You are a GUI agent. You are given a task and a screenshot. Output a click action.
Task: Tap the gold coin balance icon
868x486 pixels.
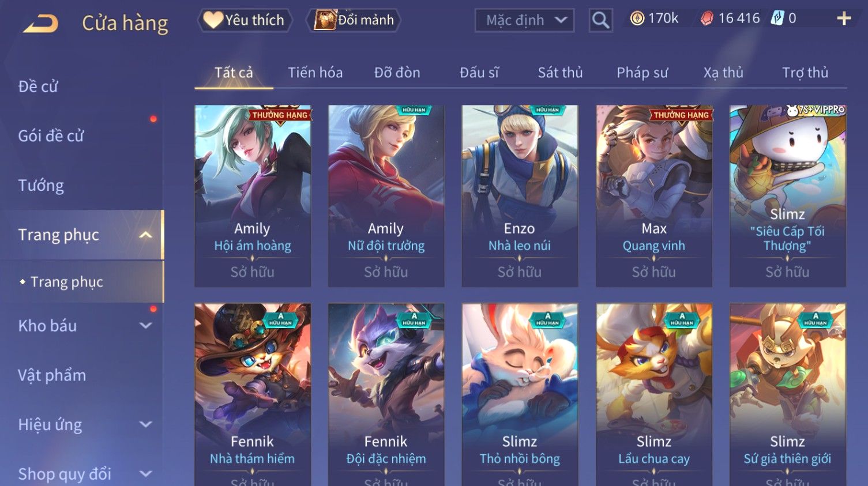[637, 18]
